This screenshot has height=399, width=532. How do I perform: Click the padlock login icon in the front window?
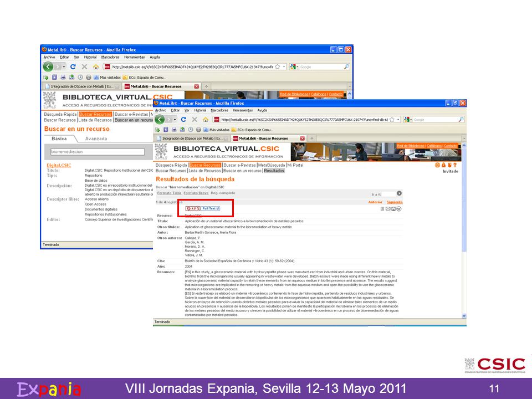click(x=443, y=165)
